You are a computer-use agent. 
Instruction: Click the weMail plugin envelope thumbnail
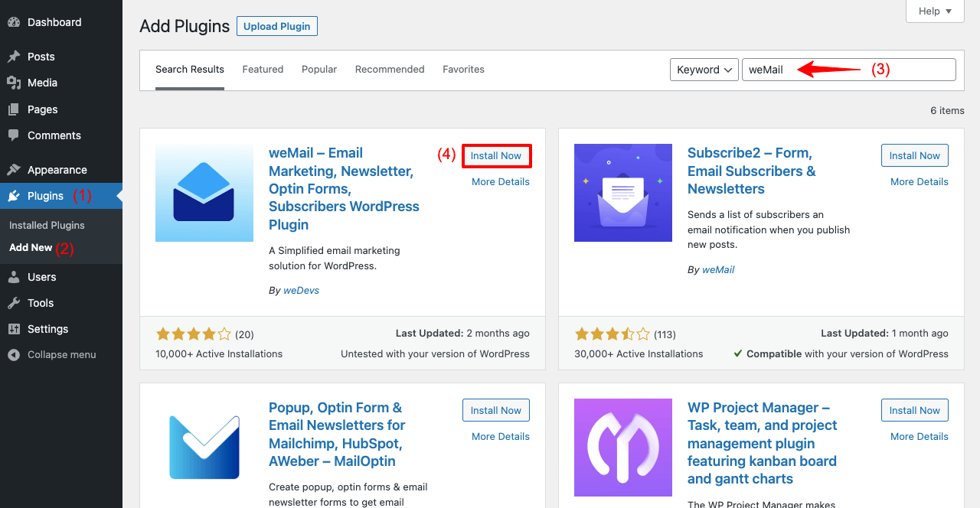click(x=204, y=193)
